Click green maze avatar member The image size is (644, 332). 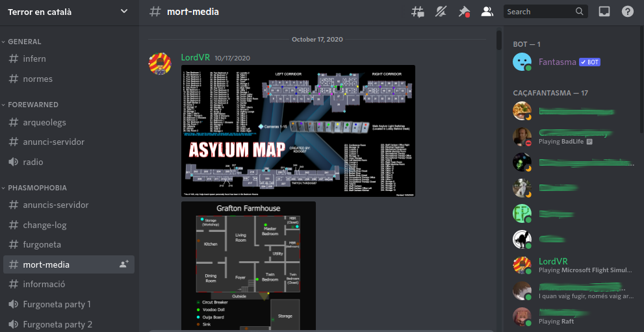point(522,213)
